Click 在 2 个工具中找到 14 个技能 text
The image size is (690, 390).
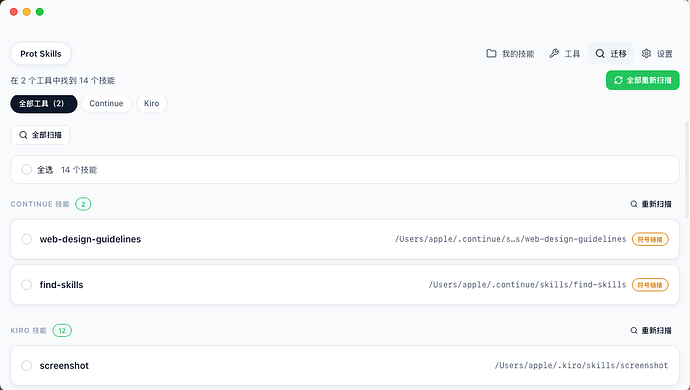(x=62, y=81)
